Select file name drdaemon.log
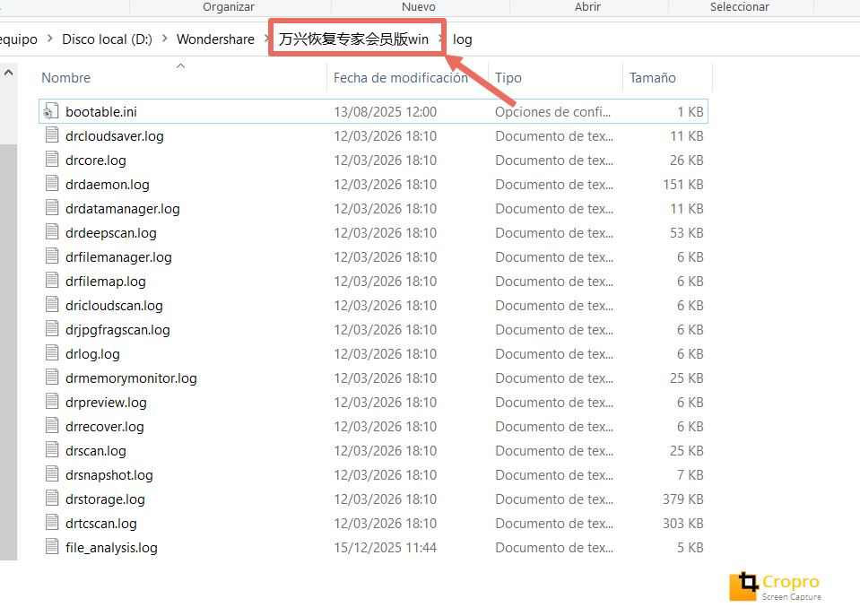The width and height of the screenshot is (860, 616). coord(108,185)
